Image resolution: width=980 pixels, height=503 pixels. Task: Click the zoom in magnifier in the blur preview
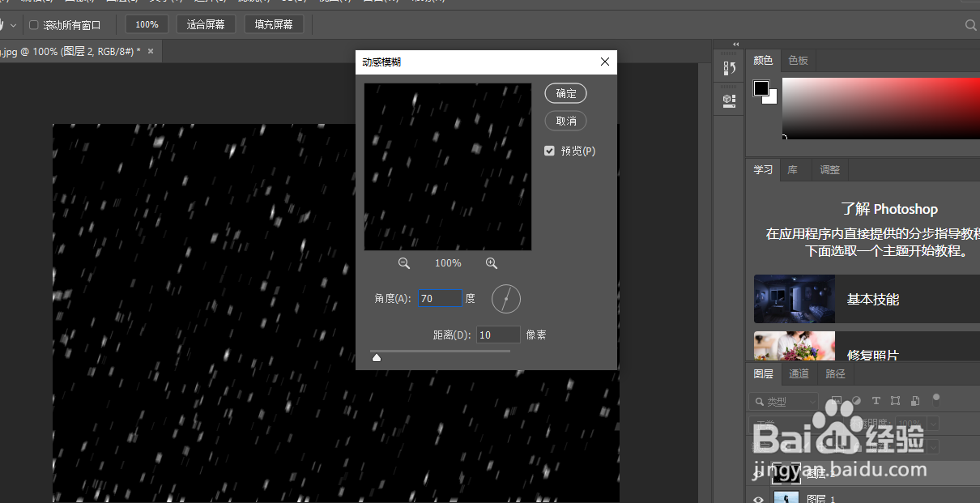[x=492, y=263]
